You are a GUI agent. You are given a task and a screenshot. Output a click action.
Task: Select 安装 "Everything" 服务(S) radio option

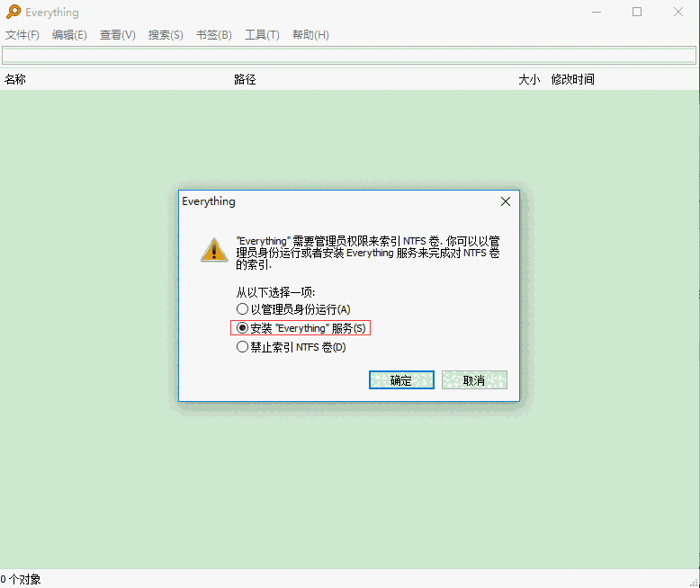301,328
